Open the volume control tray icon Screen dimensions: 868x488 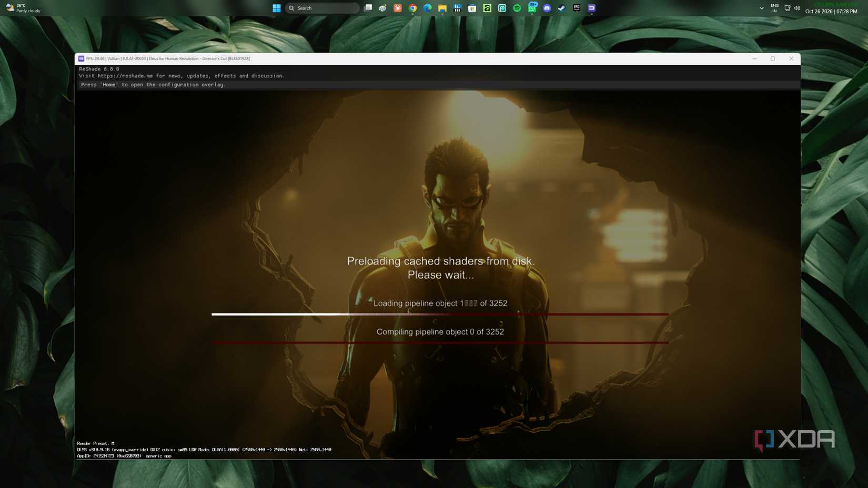coord(797,8)
